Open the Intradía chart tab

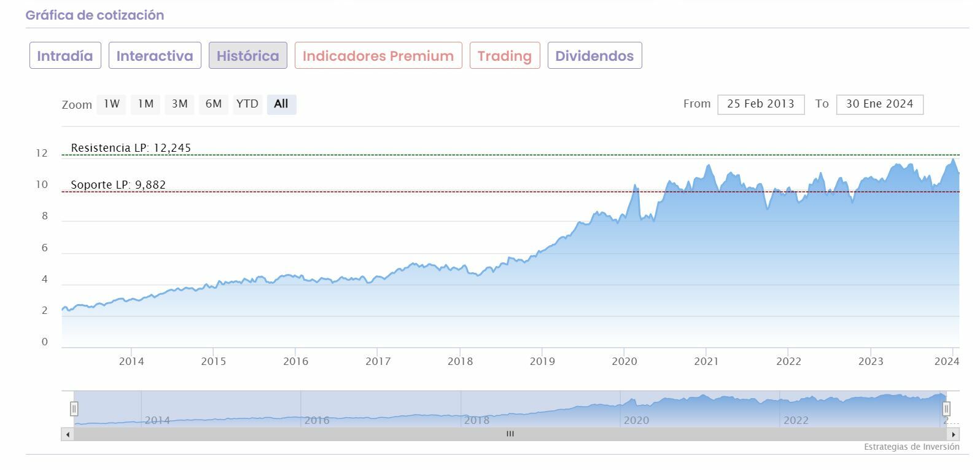(x=65, y=56)
